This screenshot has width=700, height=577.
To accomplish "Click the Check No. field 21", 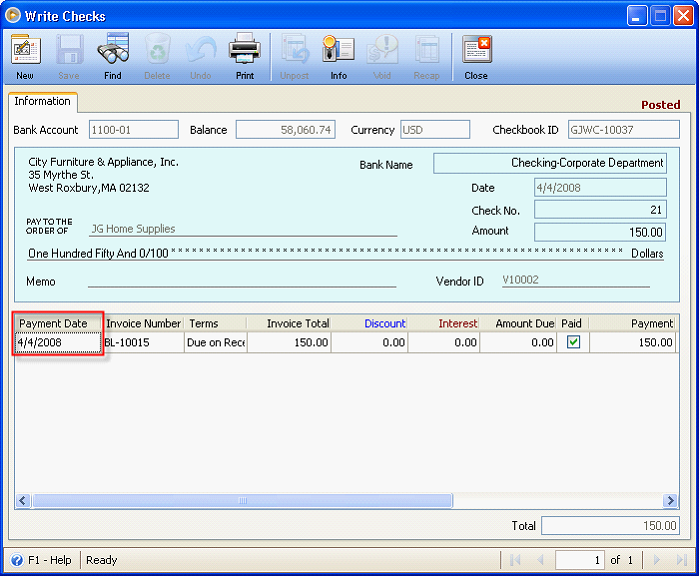I will [x=600, y=209].
